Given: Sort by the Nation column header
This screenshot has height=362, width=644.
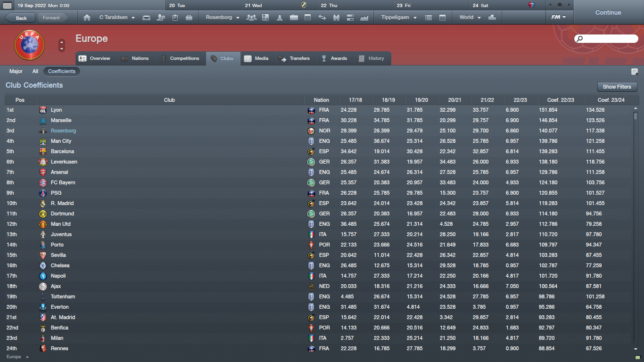Looking at the screenshot, I should click(322, 100).
